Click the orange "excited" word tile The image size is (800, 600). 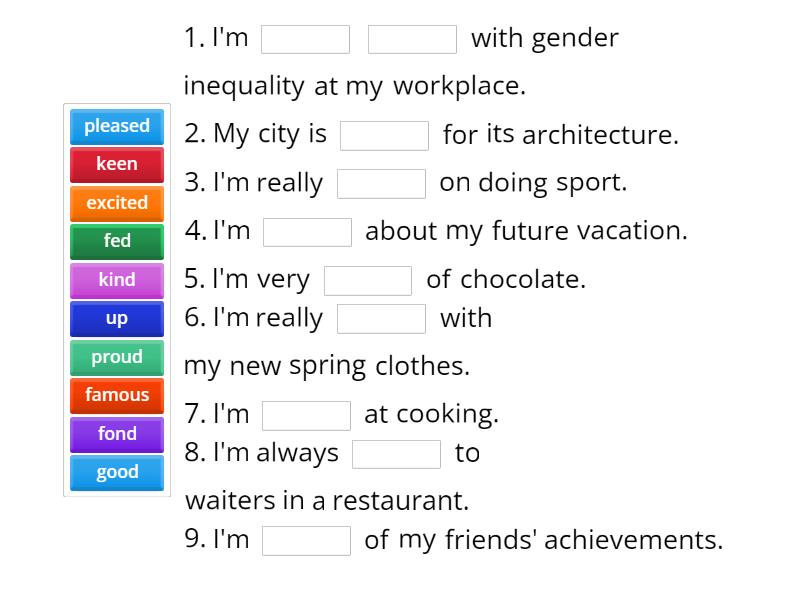click(x=116, y=203)
